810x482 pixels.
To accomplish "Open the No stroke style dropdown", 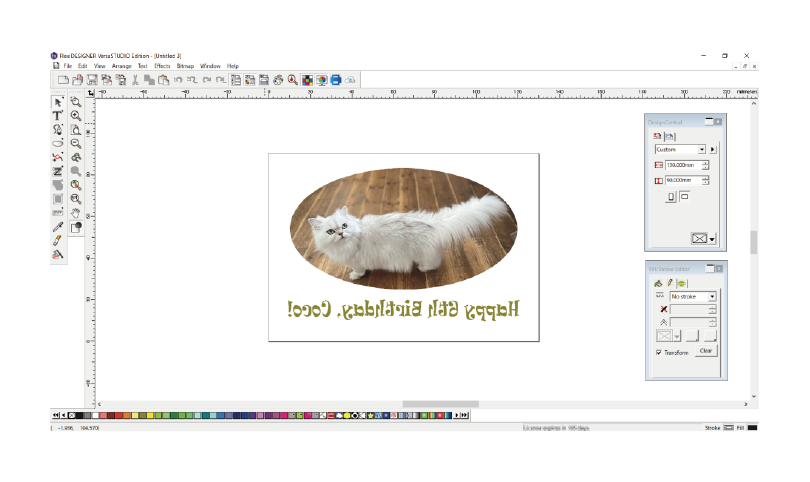I will [711, 297].
